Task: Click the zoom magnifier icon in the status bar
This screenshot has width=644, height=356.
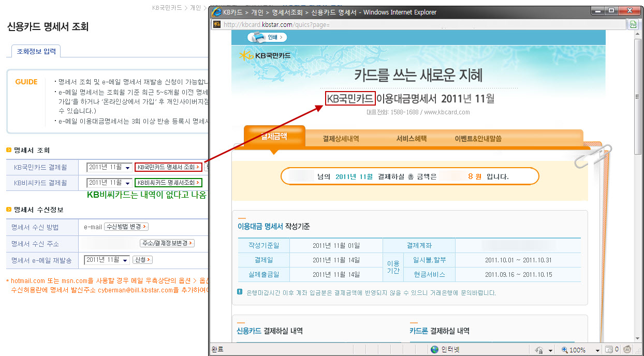Action: (564, 350)
